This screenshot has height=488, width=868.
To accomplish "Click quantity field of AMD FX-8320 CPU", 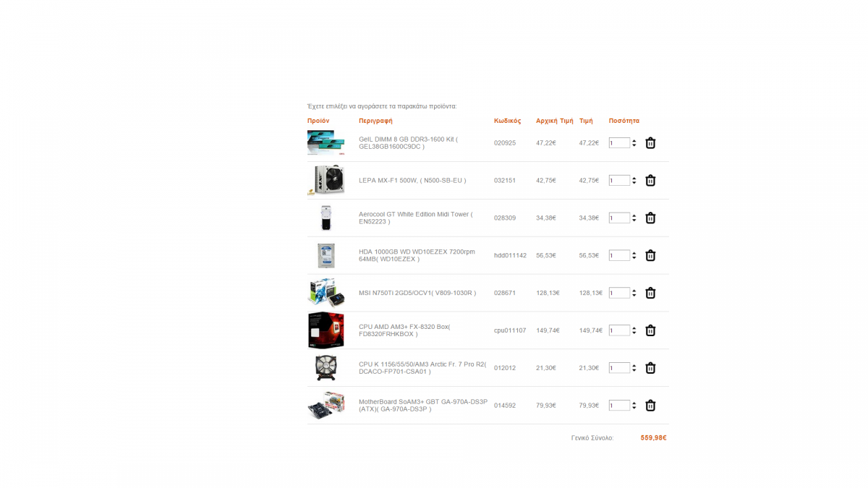I will pyautogui.click(x=619, y=330).
